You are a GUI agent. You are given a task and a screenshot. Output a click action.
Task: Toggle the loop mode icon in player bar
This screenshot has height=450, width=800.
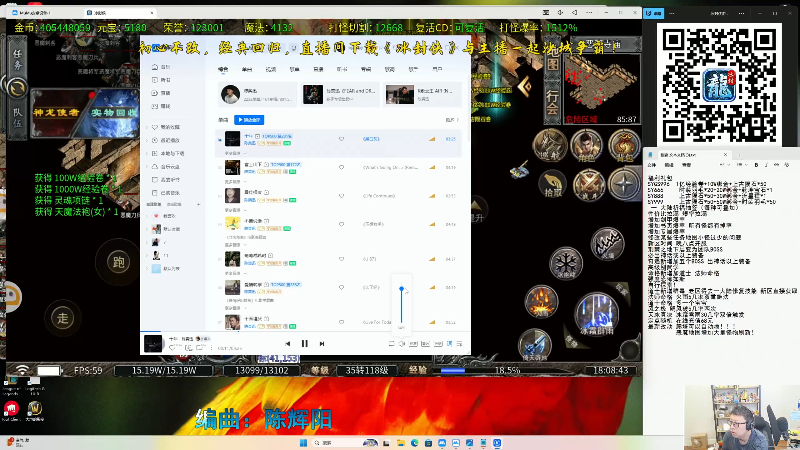[x=391, y=344]
